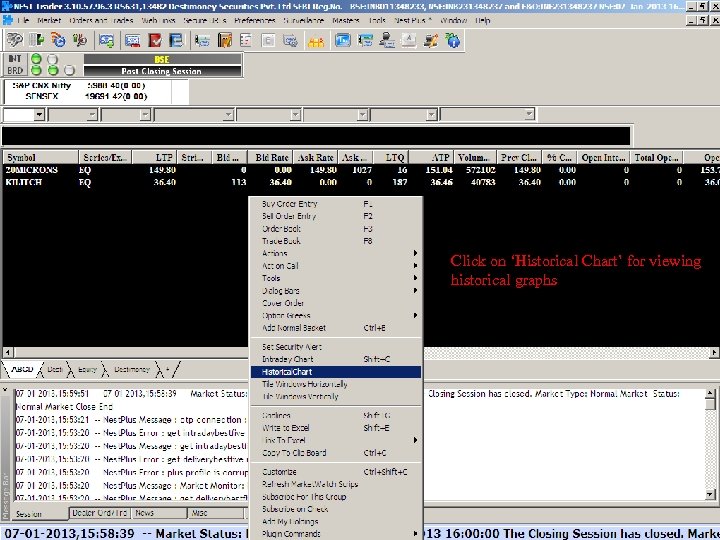The height and width of the screenshot is (540, 720).
Task: Click the red checkmark toolbar icon
Action: click(156, 40)
